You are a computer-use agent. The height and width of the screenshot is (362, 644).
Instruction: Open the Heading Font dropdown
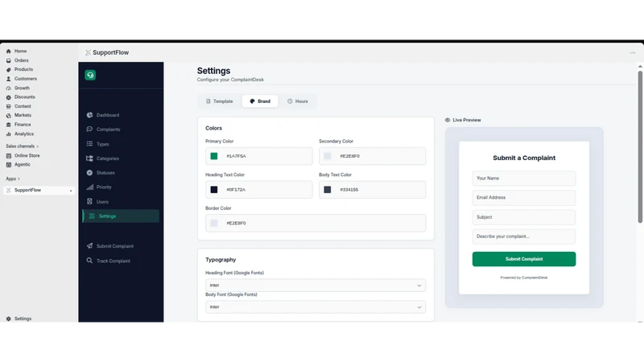coord(316,286)
